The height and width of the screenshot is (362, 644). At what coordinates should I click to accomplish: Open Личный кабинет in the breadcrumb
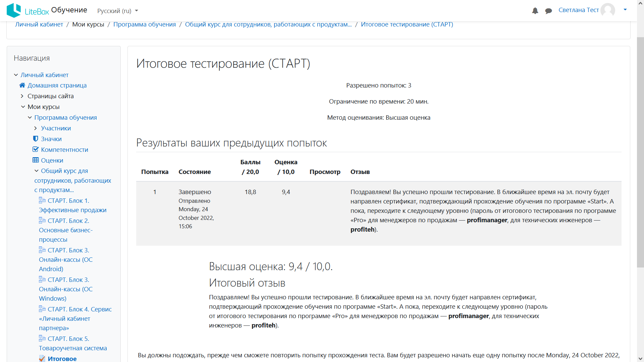[39, 24]
